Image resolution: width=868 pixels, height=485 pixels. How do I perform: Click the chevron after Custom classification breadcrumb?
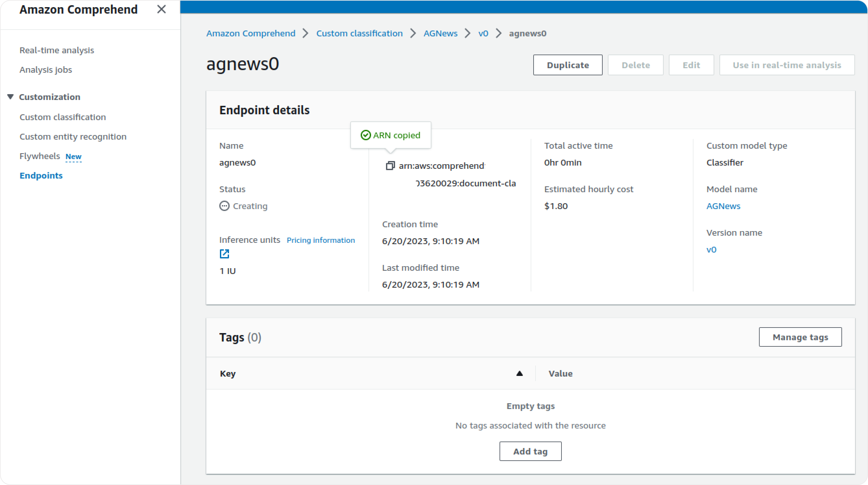413,33
